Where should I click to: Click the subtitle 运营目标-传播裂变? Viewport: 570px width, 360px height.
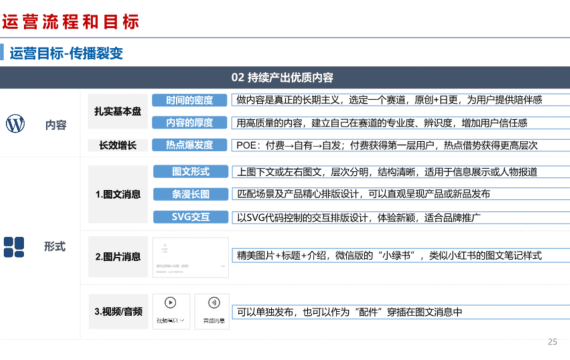coord(66,53)
